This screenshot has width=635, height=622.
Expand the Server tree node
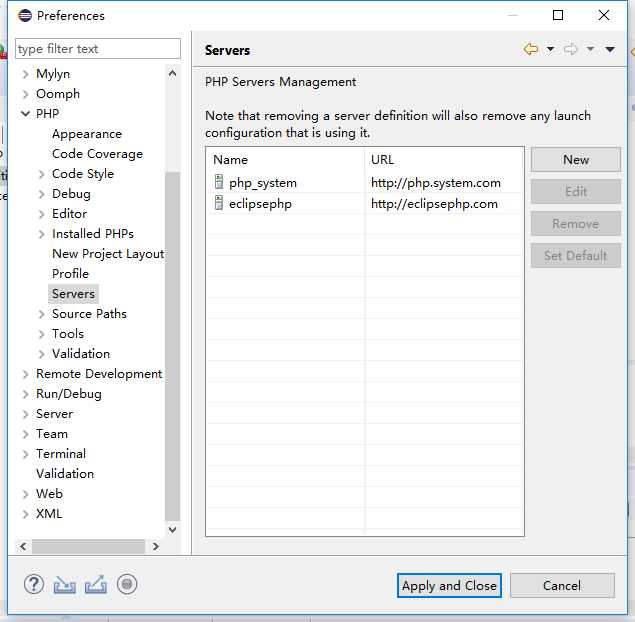pos(26,414)
